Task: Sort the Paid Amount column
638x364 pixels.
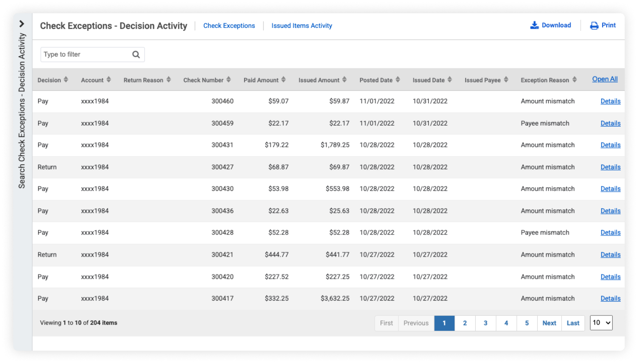Action: pos(283,80)
